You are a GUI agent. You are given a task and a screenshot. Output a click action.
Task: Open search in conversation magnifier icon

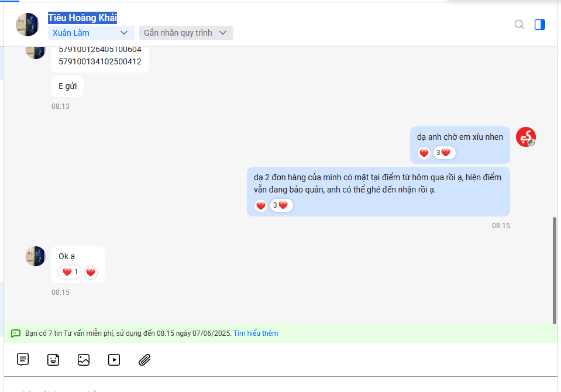tap(519, 25)
